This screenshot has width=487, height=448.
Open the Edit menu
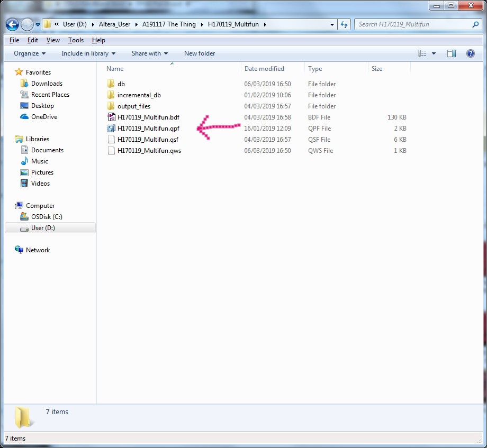coord(33,40)
